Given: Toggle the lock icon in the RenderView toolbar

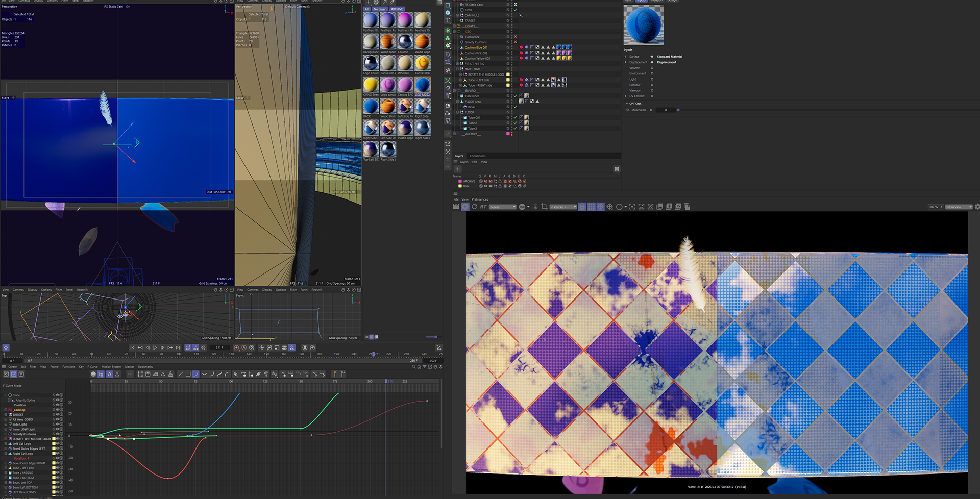Looking at the screenshot, I should (582, 207).
